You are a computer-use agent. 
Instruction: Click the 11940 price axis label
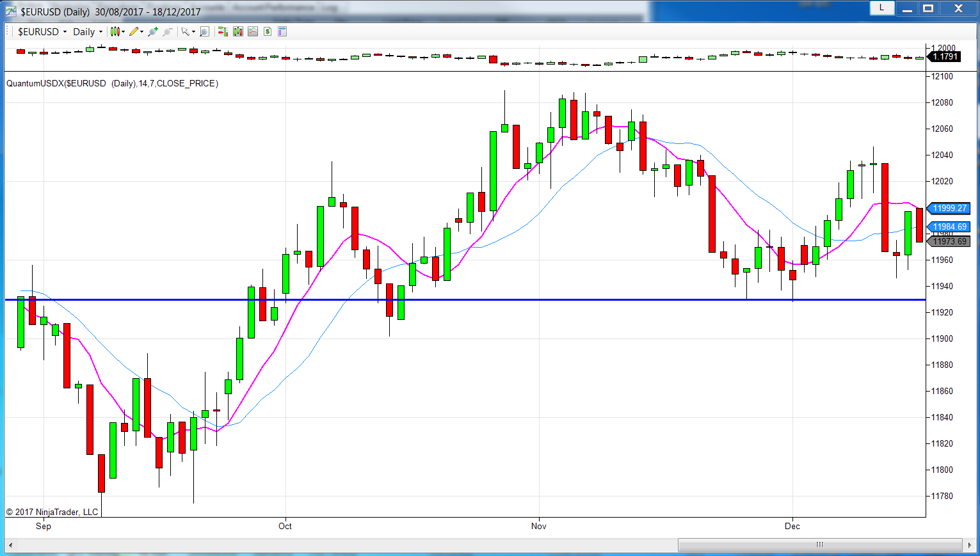tap(942, 286)
